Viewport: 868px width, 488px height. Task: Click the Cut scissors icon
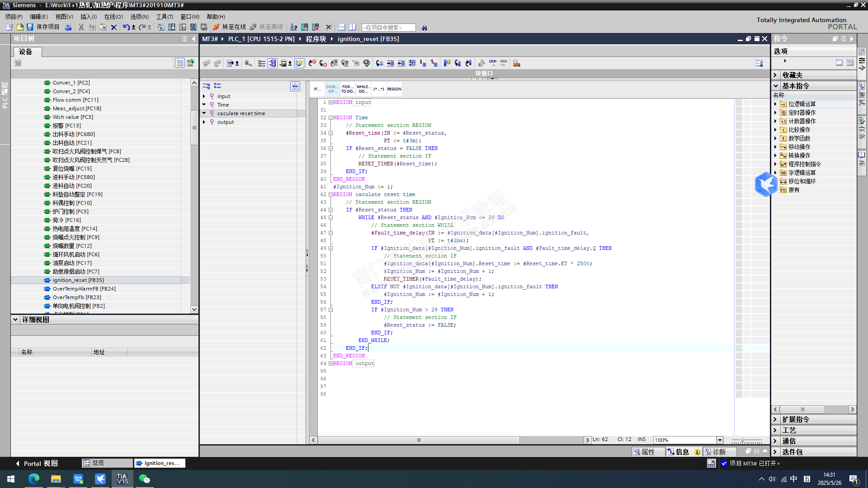(81, 27)
